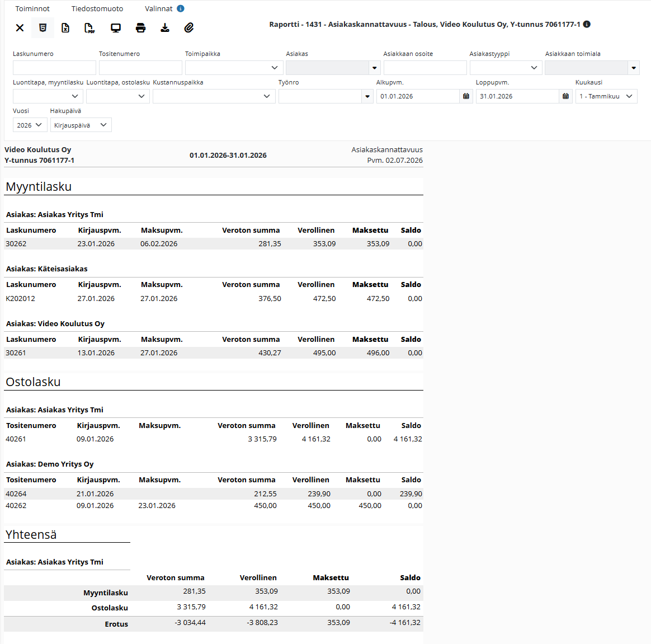This screenshot has width=651, height=644.
Task: Expand the Toimipaikka dropdown
Action: coord(234,68)
